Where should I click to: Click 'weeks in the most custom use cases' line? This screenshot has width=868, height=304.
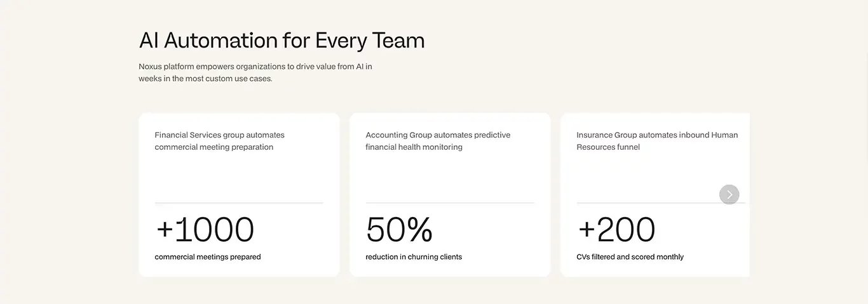coord(205,79)
